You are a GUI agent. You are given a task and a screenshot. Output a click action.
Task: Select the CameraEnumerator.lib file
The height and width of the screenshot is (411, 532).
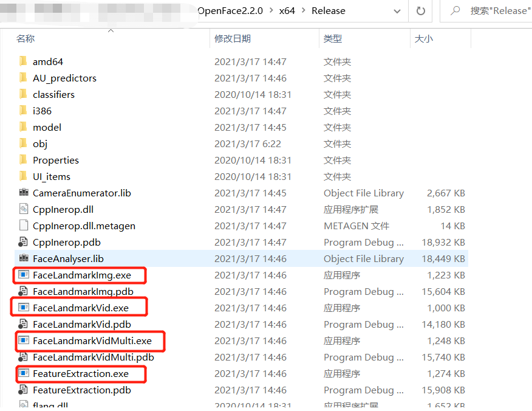(82, 193)
